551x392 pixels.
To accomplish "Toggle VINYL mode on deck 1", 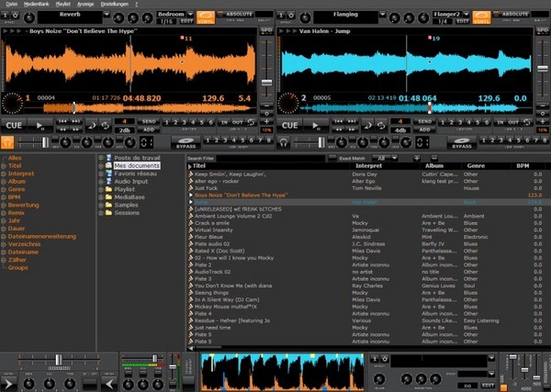I will (x=206, y=17).
